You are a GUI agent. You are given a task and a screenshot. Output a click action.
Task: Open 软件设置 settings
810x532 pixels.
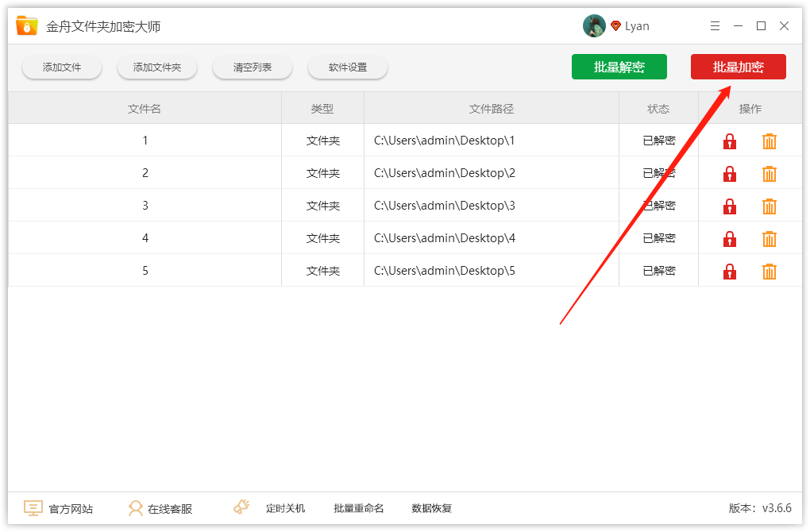[x=348, y=67]
